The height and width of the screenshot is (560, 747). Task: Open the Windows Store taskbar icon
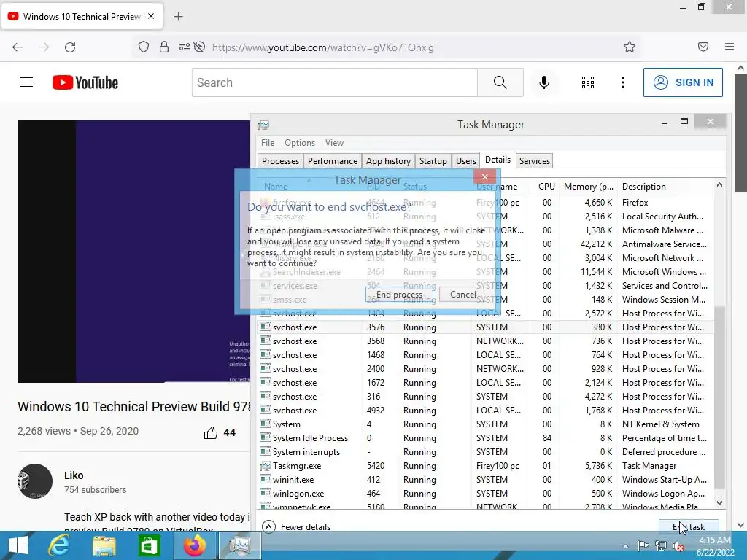click(x=149, y=545)
